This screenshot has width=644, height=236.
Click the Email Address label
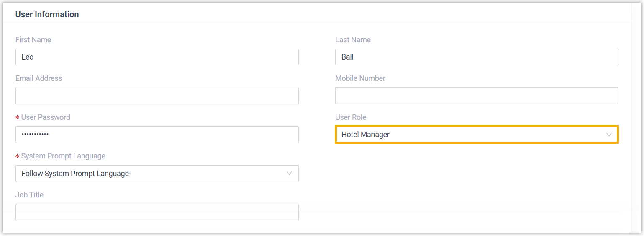pyautogui.click(x=38, y=78)
